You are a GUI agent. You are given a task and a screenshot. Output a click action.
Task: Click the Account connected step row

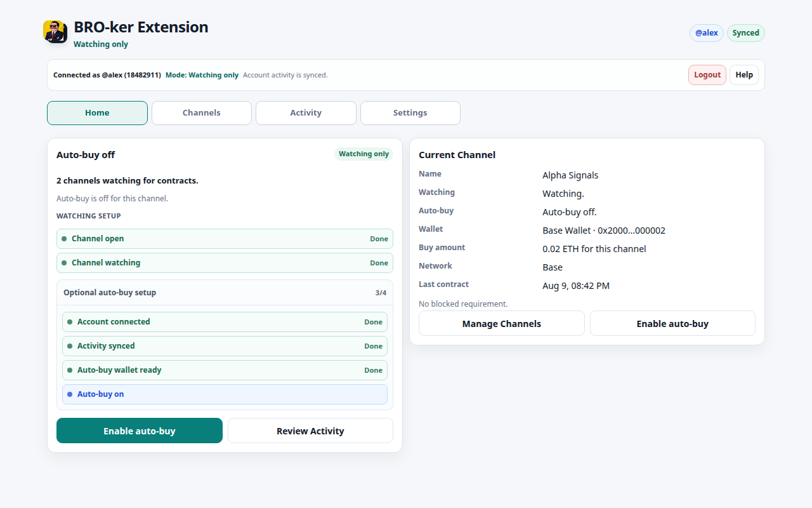pos(225,322)
